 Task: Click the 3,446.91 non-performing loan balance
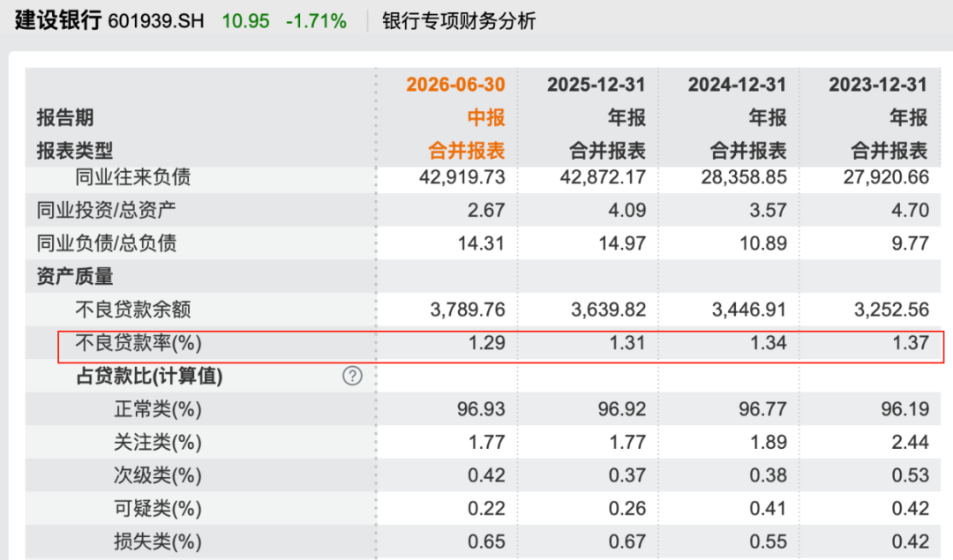coord(749,310)
